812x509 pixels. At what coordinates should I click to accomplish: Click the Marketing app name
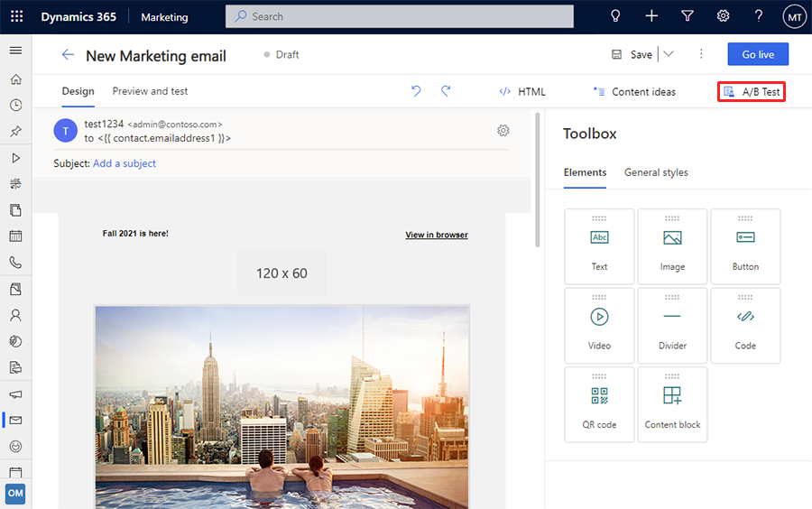(x=165, y=17)
